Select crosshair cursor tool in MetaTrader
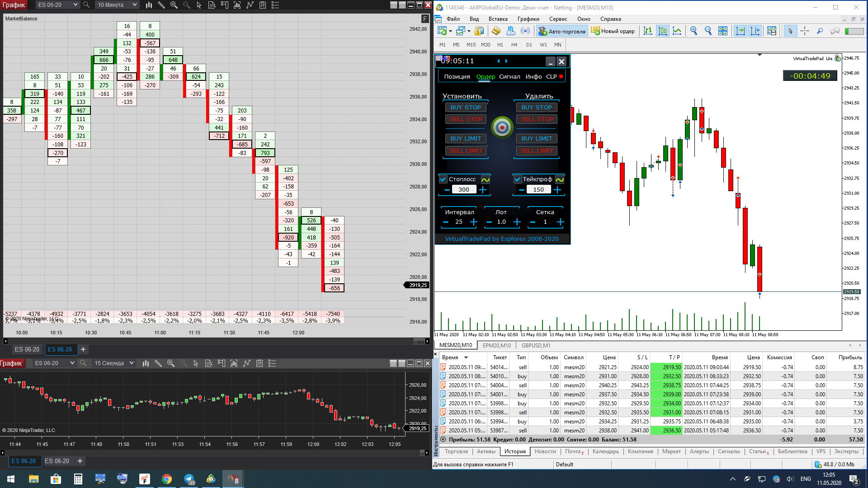 (805, 31)
